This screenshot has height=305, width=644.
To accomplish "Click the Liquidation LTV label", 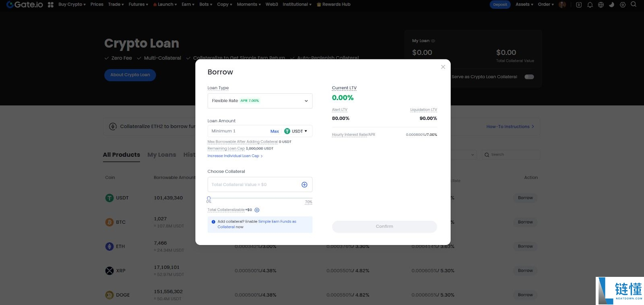I will [423, 110].
